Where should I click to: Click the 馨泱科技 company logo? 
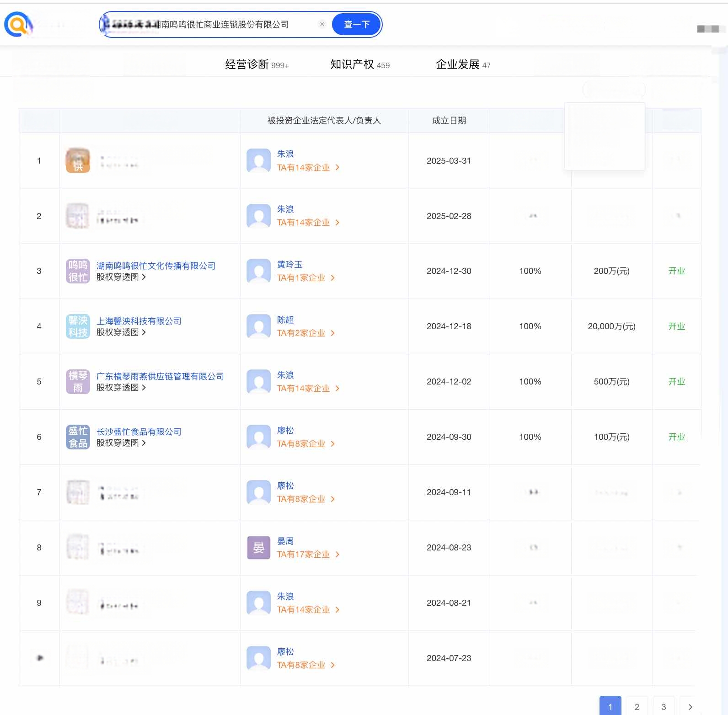[78, 326]
